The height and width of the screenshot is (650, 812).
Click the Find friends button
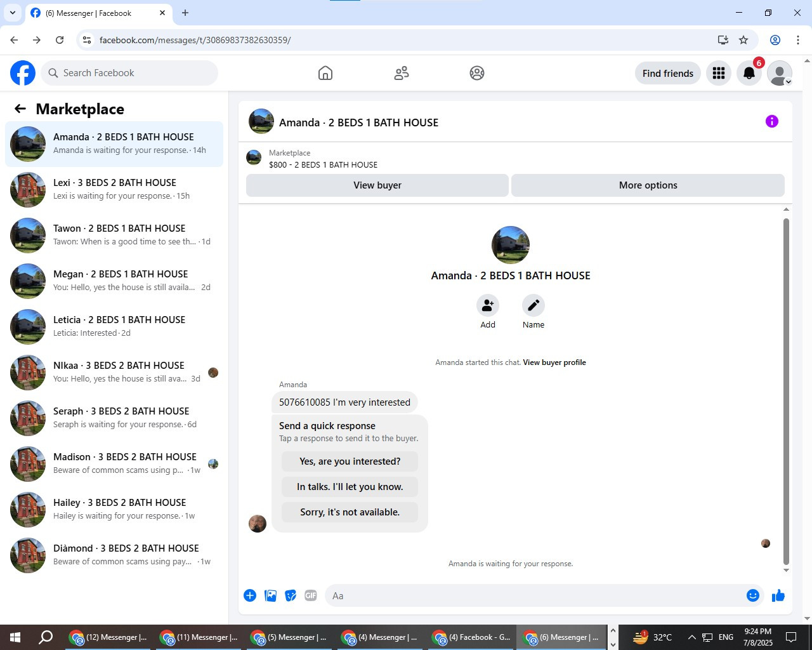[x=668, y=73]
